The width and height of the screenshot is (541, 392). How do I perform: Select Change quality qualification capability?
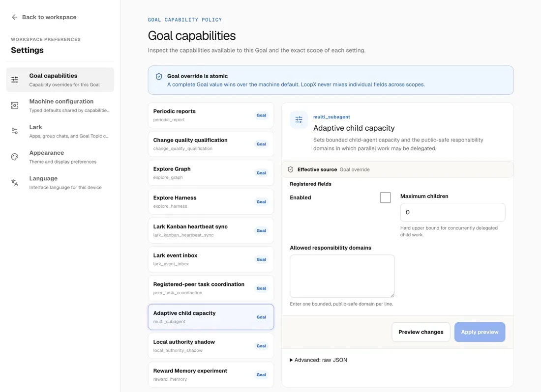(211, 144)
